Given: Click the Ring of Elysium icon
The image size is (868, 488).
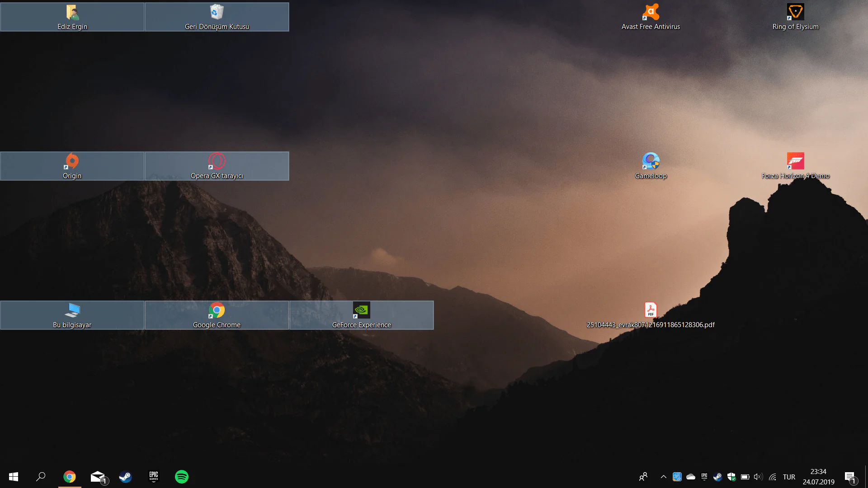Looking at the screenshot, I should 795,17.
